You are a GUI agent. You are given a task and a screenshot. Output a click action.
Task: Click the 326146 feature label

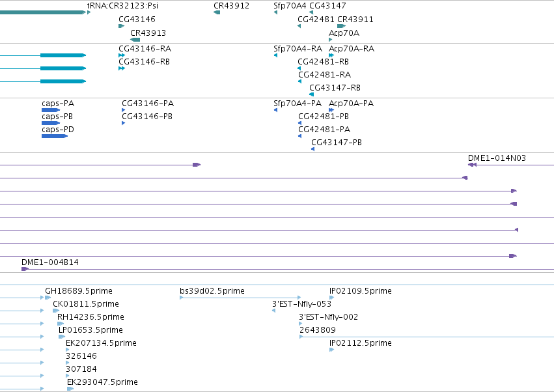(x=81, y=356)
